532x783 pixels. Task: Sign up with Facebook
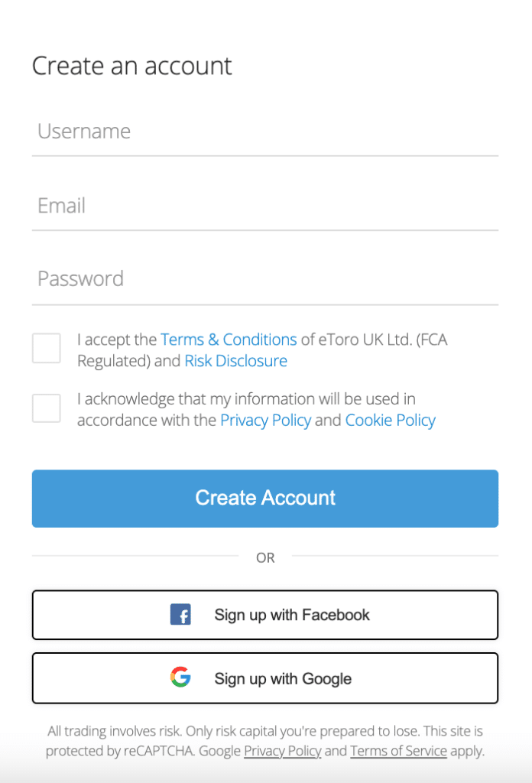coord(264,614)
